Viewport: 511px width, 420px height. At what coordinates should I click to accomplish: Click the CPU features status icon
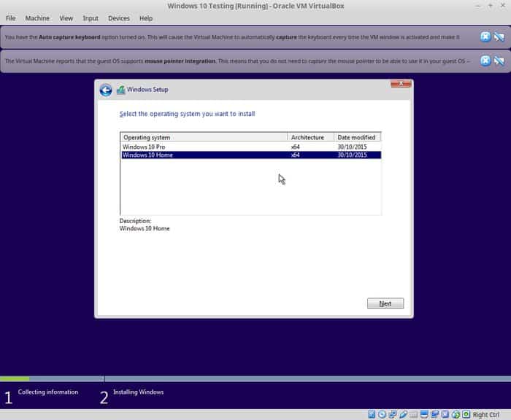[x=445, y=414]
